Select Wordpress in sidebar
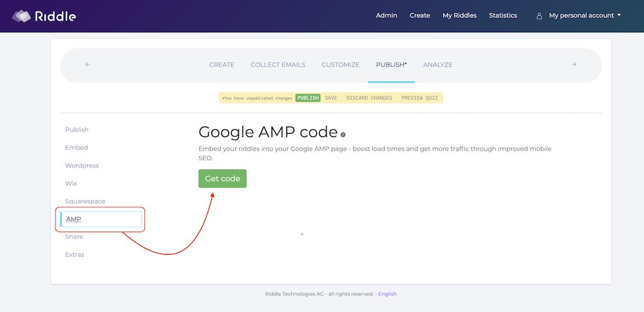This screenshot has width=644, height=312. click(x=82, y=166)
